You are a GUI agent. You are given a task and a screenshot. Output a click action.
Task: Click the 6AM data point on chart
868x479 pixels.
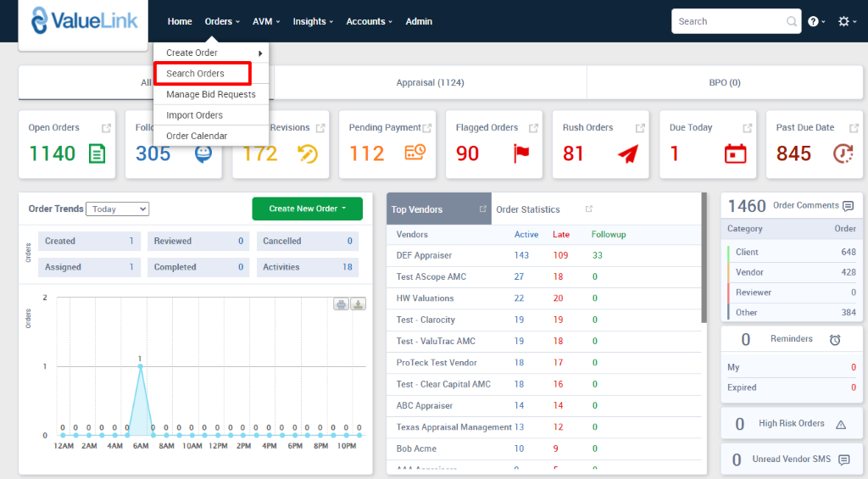(x=141, y=366)
